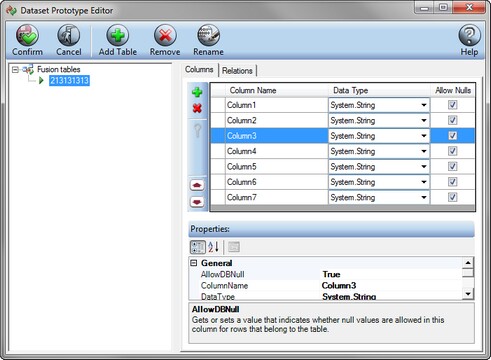Click the Rename toolbar icon
The image size is (491, 360).
pos(208,35)
